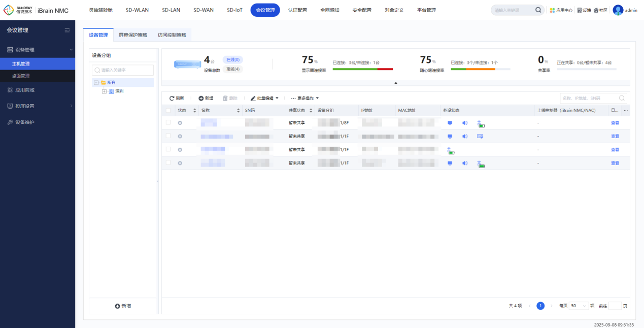Click the speaker icon in the second device row
The image size is (644, 328).
click(x=465, y=136)
